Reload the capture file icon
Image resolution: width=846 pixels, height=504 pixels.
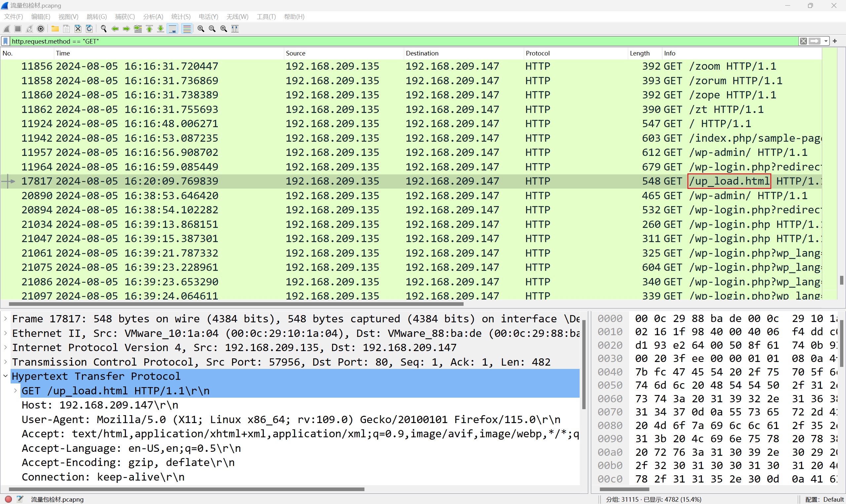89,29
